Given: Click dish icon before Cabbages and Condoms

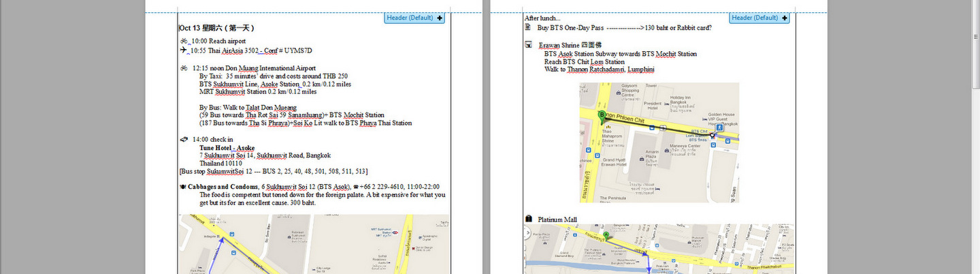Looking at the screenshot, I should (183, 186).
